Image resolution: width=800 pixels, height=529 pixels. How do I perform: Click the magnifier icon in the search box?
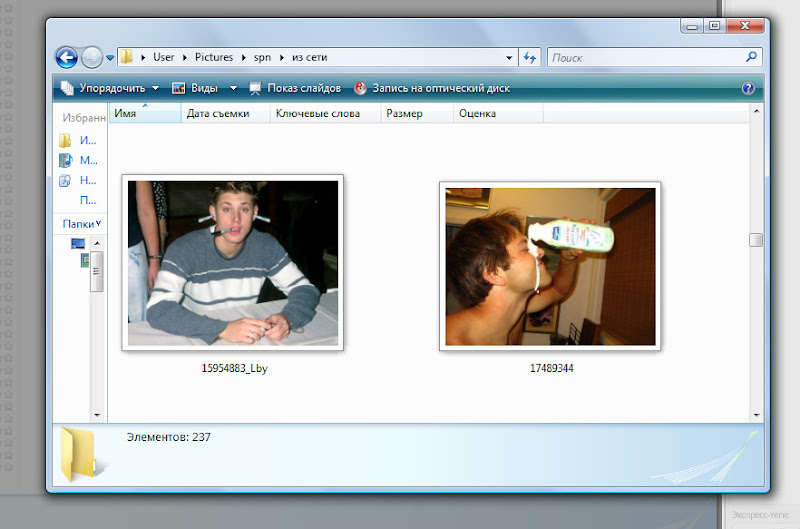[x=752, y=58]
